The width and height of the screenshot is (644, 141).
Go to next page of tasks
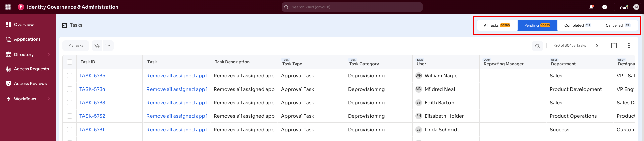pyautogui.click(x=597, y=46)
